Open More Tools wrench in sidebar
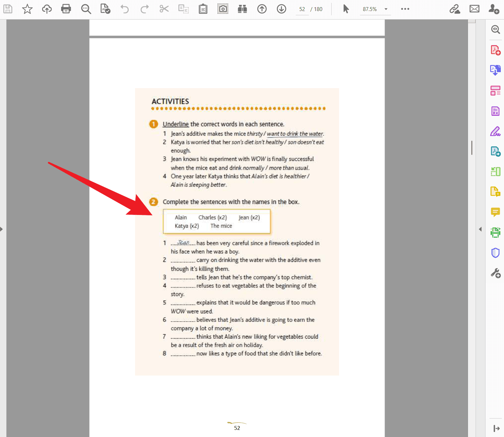The image size is (504, 437). point(495,273)
